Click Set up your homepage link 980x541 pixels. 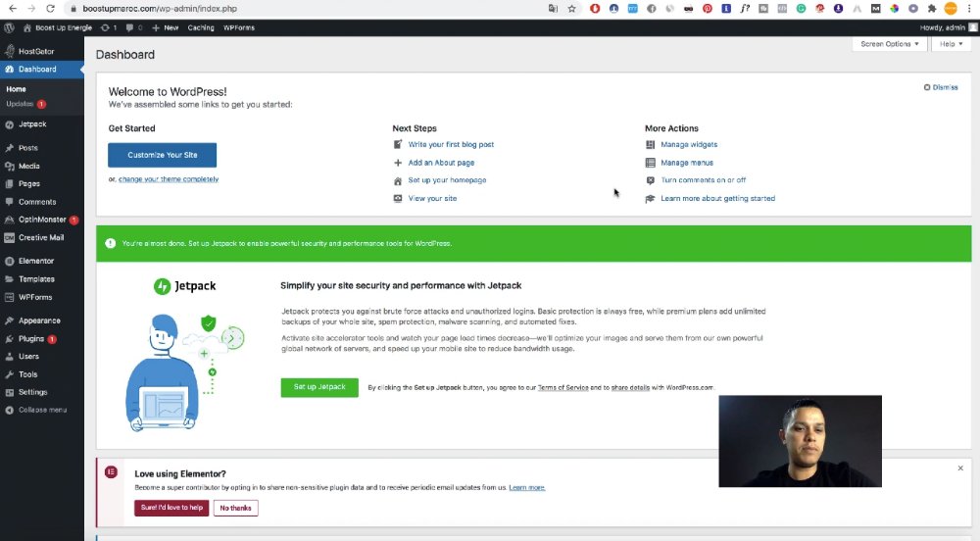click(447, 180)
